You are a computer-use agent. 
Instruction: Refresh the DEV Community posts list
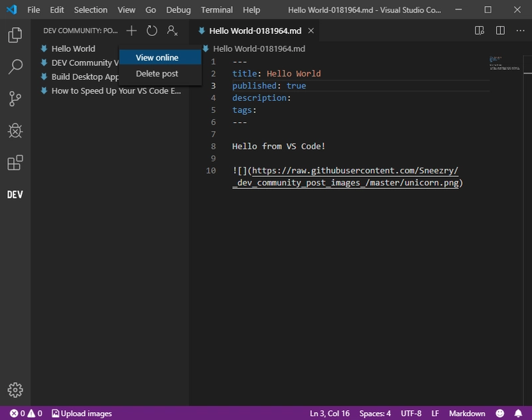pos(152,31)
